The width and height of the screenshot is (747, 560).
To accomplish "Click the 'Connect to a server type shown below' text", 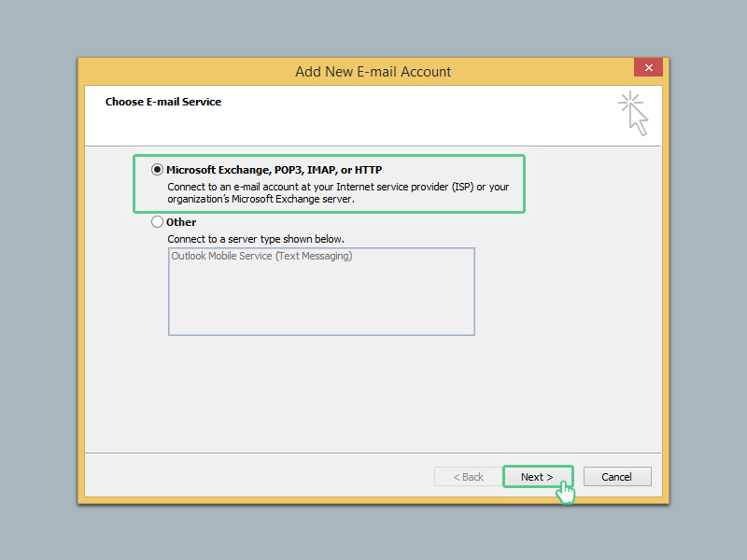I will click(256, 239).
